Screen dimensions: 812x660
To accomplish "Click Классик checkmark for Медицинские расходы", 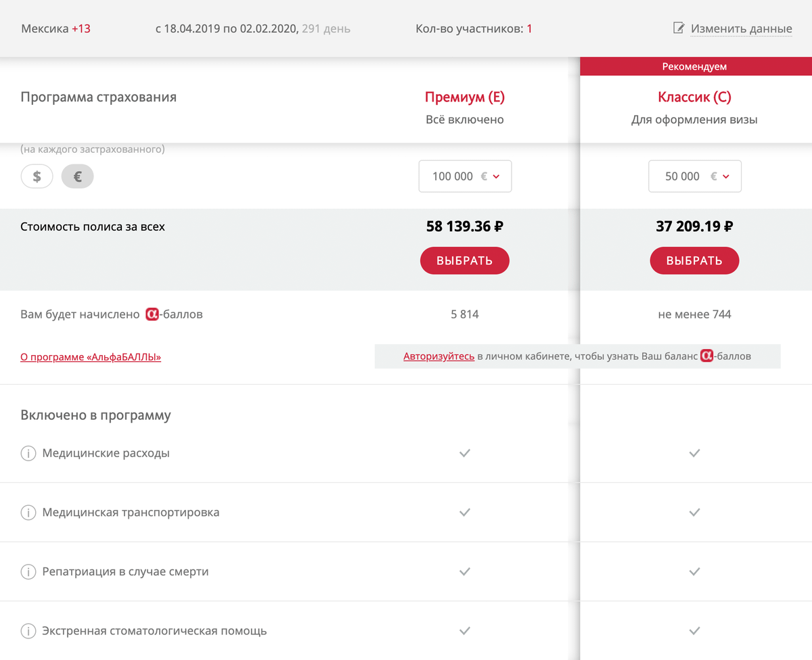I will (694, 453).
